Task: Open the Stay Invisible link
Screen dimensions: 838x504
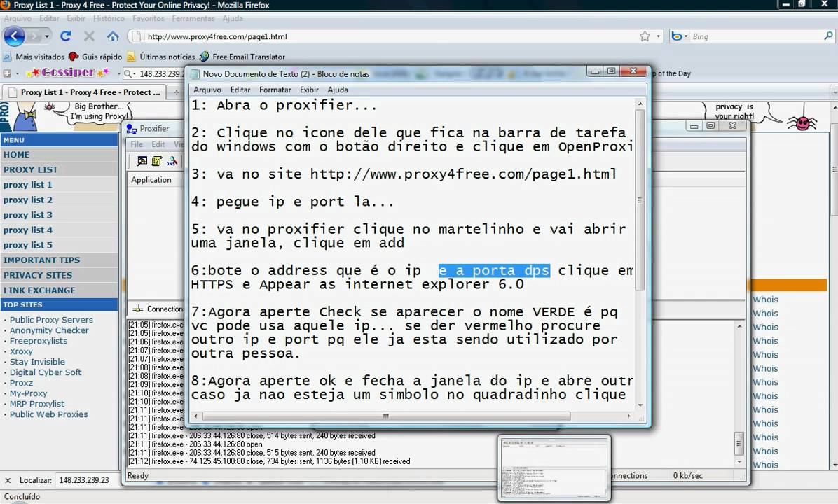Action: [x=37, y=361]
